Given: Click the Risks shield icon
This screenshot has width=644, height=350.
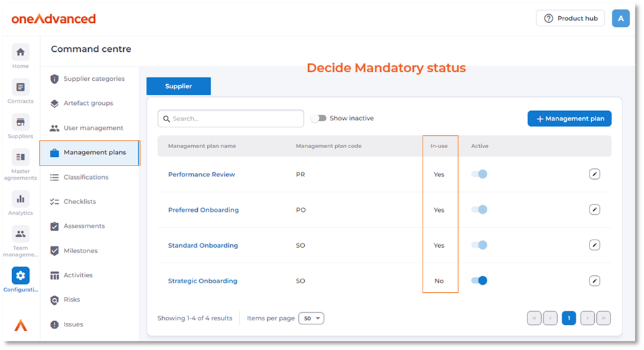Looking at the screenshot, I should click(55, 300).
